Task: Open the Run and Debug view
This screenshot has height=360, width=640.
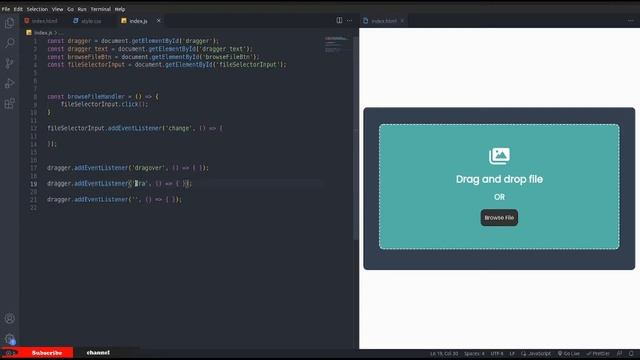Action: (9, 83)
